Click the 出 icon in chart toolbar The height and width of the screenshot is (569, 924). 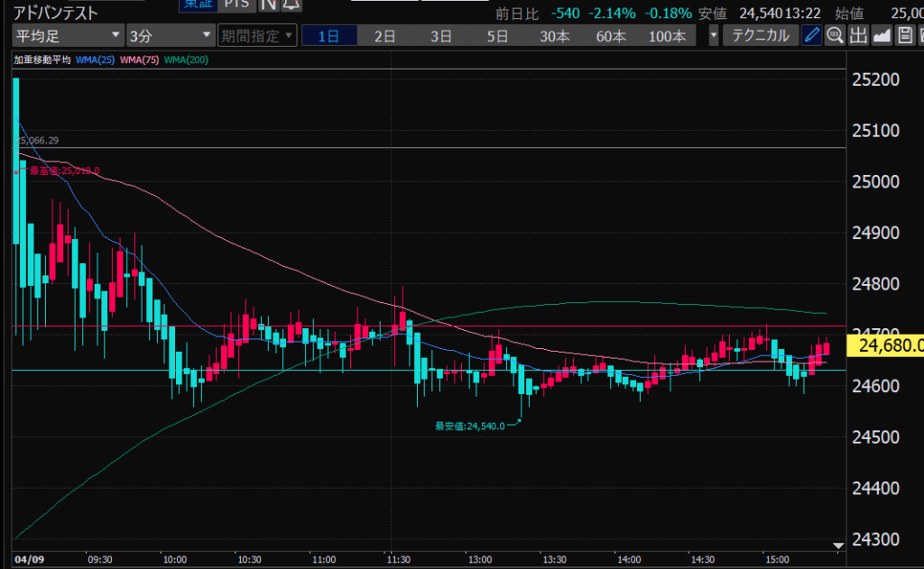tap(857, 36)
